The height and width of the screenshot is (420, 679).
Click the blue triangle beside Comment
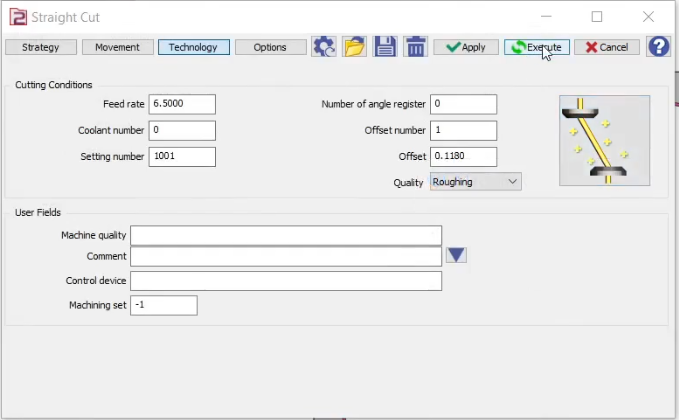pos(456,256)
